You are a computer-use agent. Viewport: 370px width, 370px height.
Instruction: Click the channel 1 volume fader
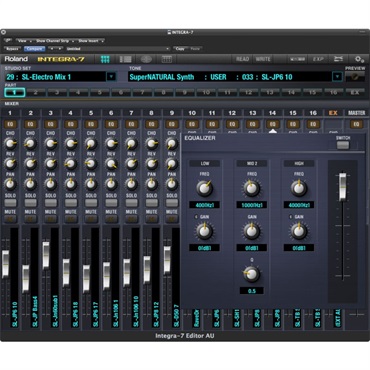pyautogui.click(x=5, y=264)
